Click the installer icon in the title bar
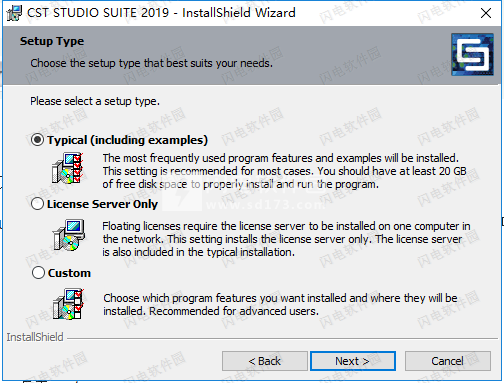 (14, 13)
